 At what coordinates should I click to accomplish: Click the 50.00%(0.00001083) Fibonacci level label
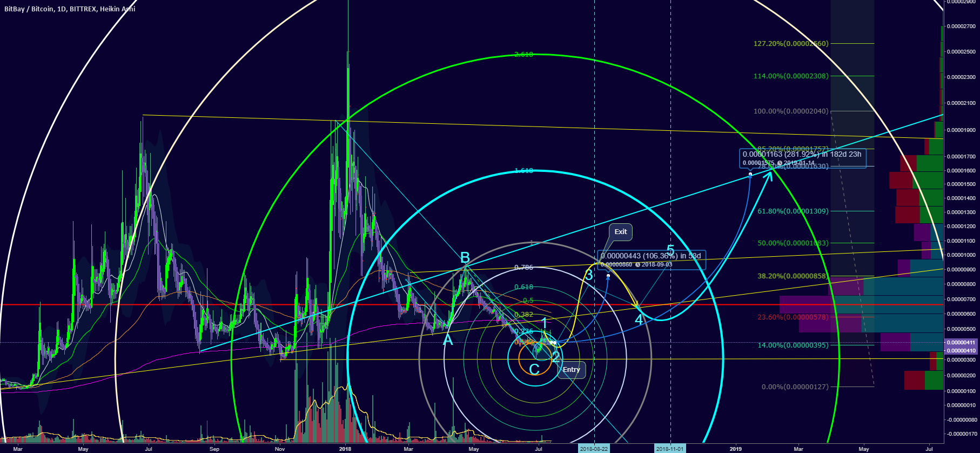click(x=793, y=243)
